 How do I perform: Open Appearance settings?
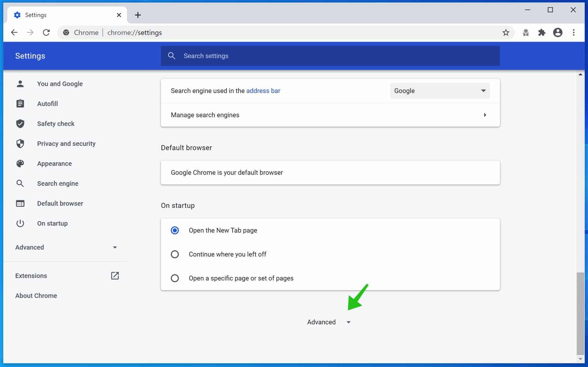[x=55, y=164]
